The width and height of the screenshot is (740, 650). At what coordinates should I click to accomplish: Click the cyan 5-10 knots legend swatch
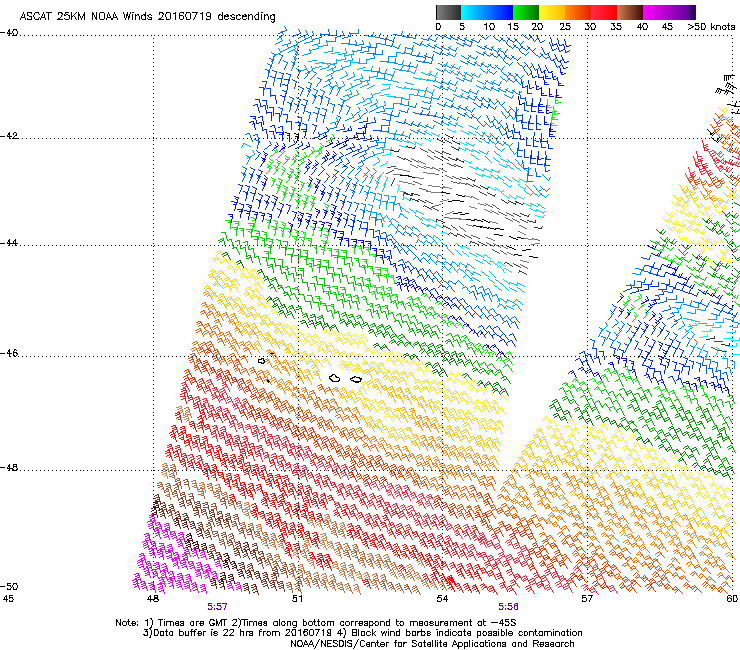click(474, 12)
